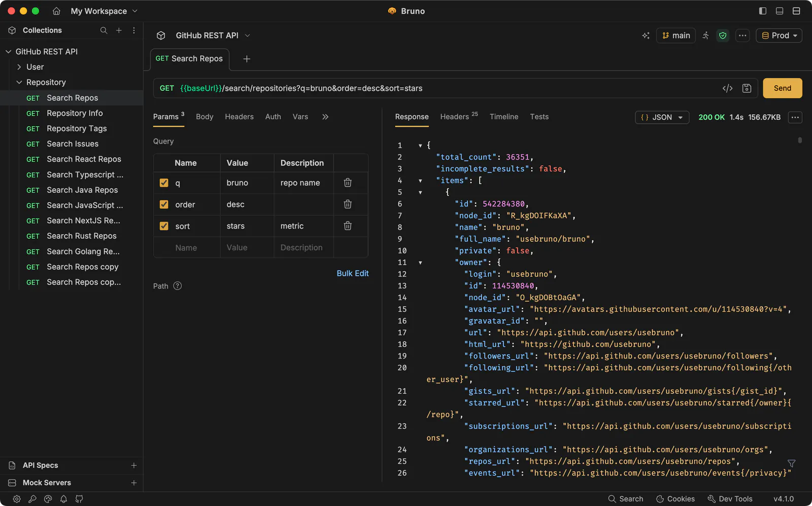This screenshot has width=812, height=506.
Task: Open the collection runner icon
Action: tap(705, 35)
